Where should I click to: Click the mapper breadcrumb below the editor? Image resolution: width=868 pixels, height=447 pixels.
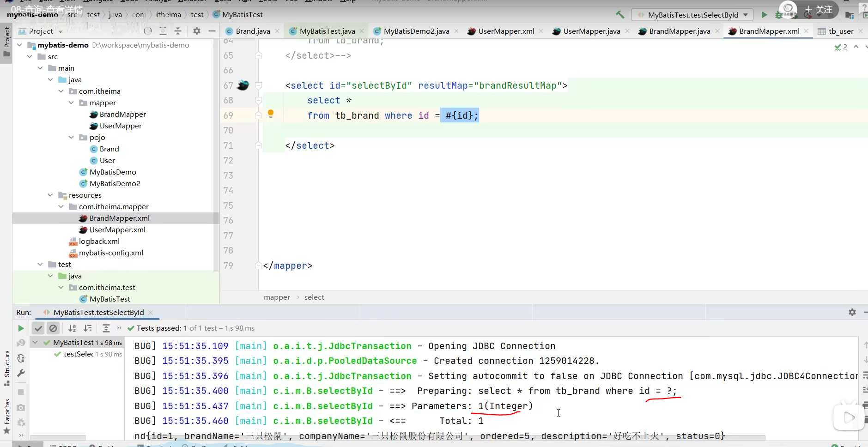pyautogui.click(x=277, y=297)
